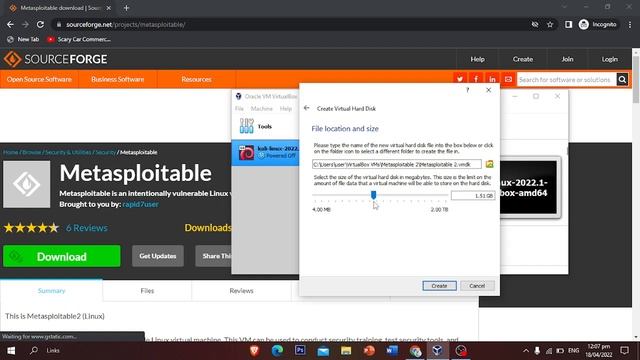
Task: Close the Create Virtual Hard Disk dialog
Action: (x=489, y=90)
